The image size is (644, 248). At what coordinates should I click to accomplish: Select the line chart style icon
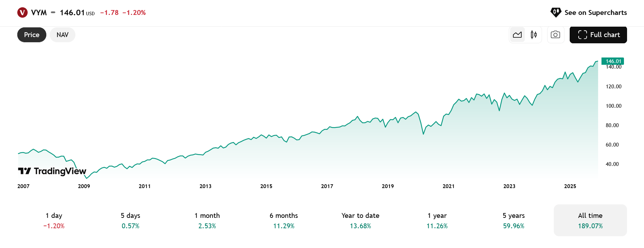(517, 35)
